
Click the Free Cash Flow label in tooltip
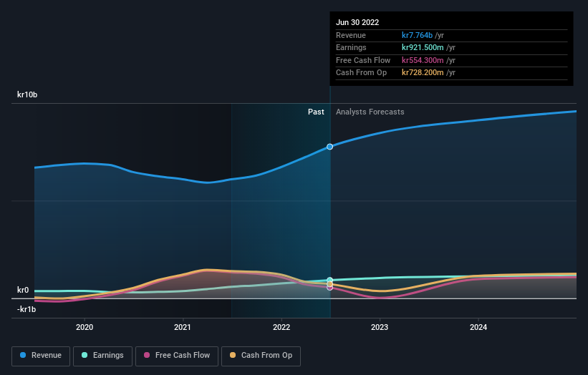point(363,60)
